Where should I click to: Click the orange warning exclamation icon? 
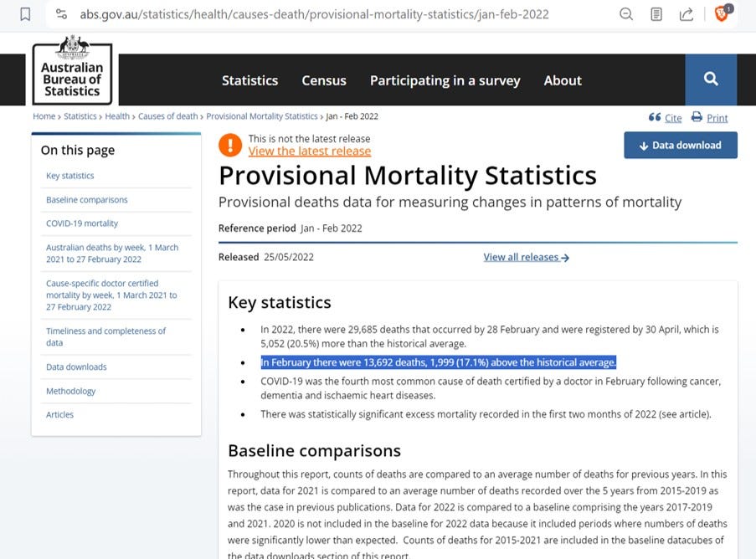[x=230, y=145]
